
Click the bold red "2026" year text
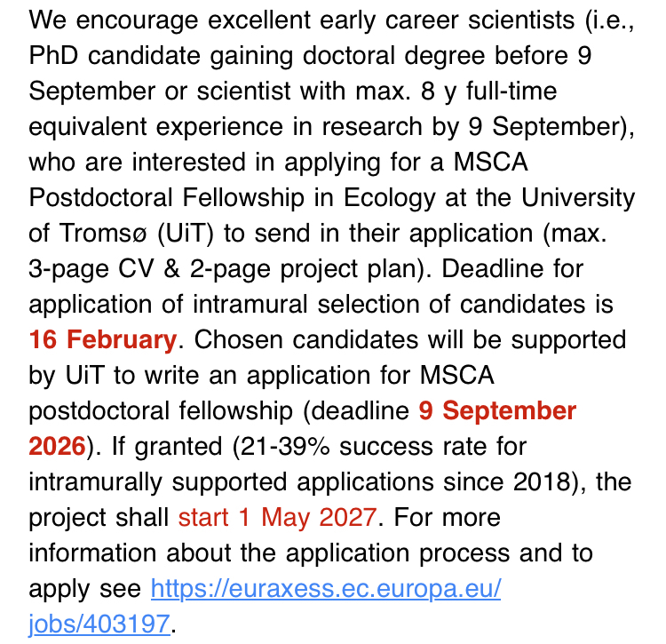[x=57, y=446]
